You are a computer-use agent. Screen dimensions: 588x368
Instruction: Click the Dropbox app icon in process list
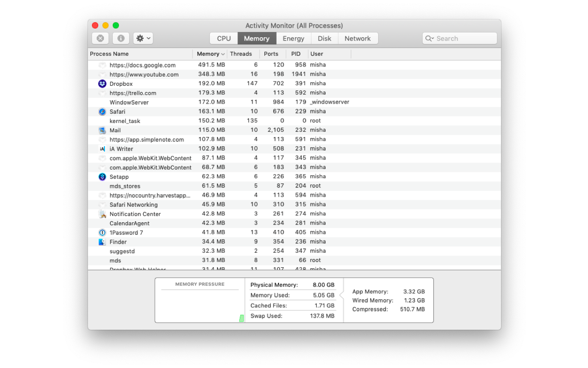pyautogui.click(x=102, y=84)
